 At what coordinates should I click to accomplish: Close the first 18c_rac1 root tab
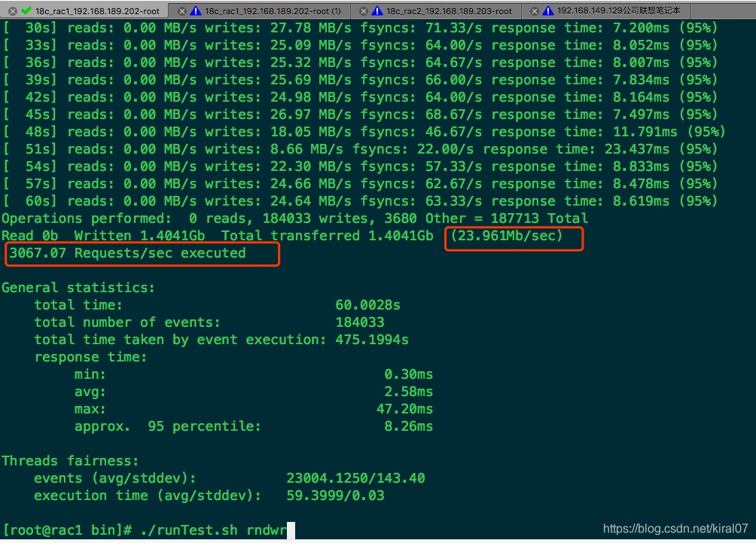tap(13, 11)
